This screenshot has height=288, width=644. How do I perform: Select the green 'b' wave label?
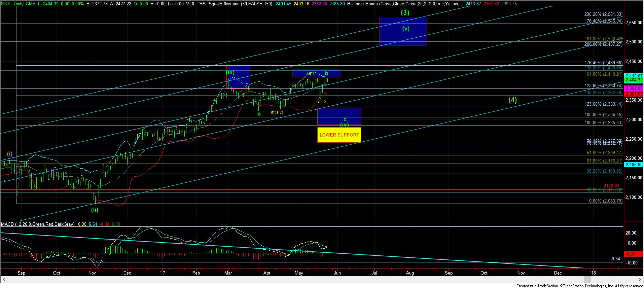[326, 73]
